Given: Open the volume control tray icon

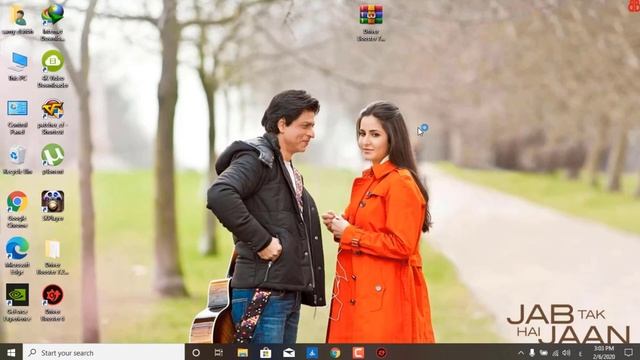Looking at the screenshot, I should click(566, 353).
